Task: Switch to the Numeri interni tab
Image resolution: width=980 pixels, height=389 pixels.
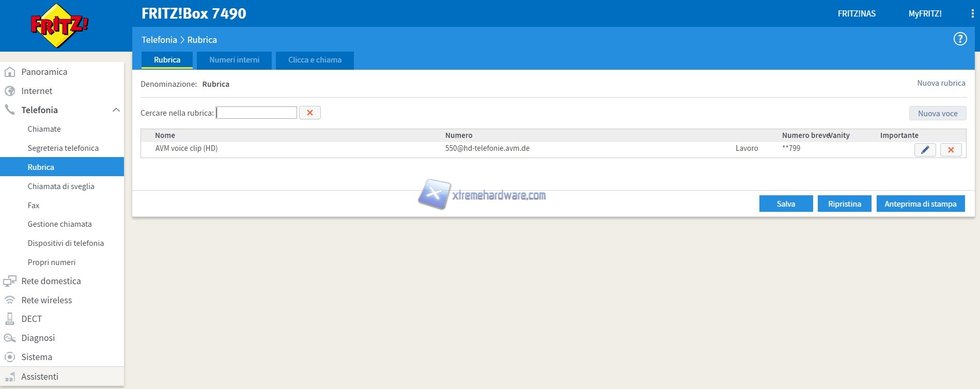Action: pyautogui.click(x=234, y=60)
